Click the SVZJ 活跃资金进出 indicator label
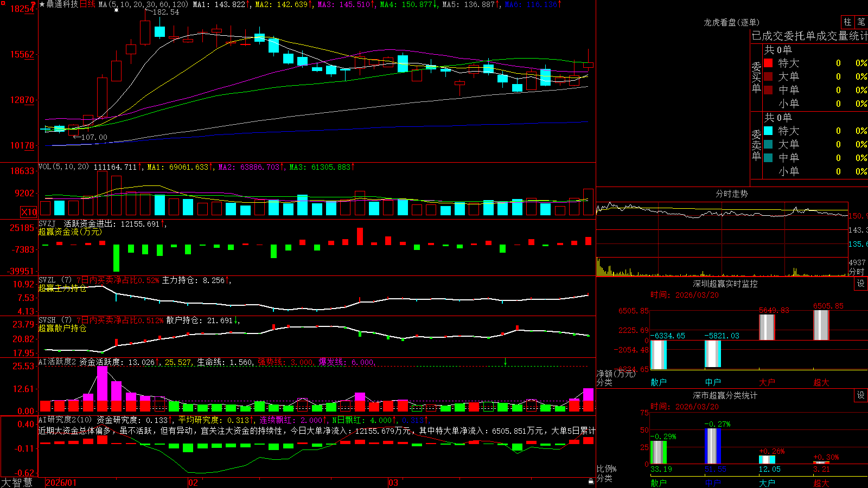 [76, 223]
